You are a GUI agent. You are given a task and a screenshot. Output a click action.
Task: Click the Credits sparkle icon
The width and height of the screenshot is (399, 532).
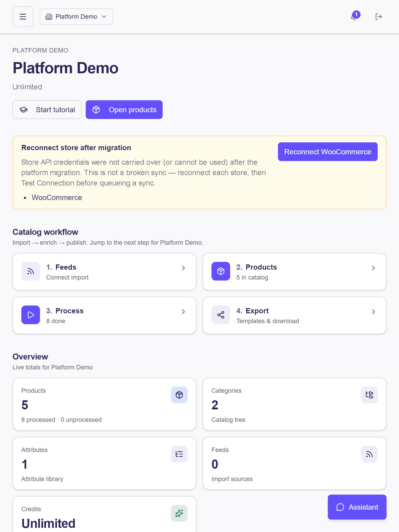179,513
